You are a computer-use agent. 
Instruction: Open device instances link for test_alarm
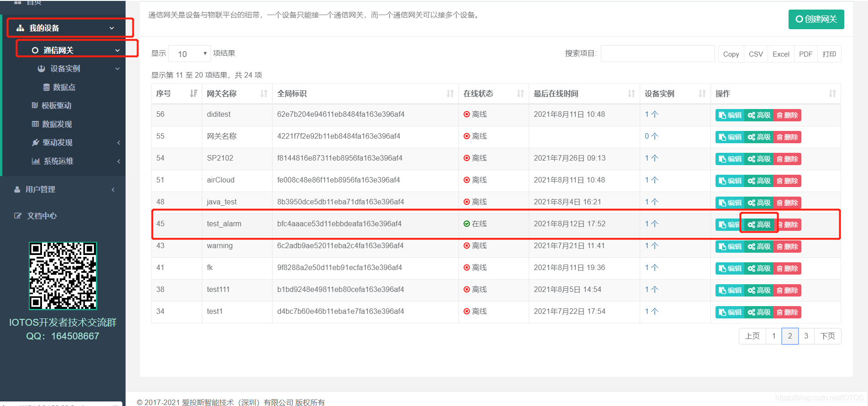(652, 224)
